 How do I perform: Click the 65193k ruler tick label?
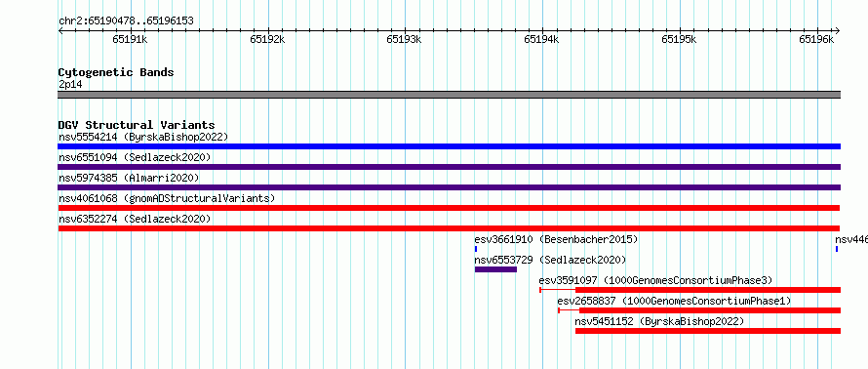[404, 39]
